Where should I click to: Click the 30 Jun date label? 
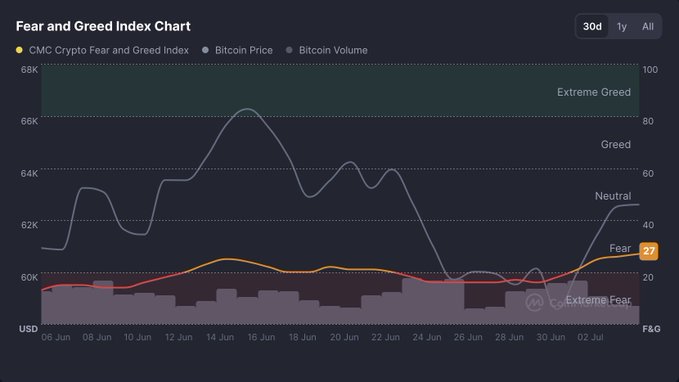[551, 337]
